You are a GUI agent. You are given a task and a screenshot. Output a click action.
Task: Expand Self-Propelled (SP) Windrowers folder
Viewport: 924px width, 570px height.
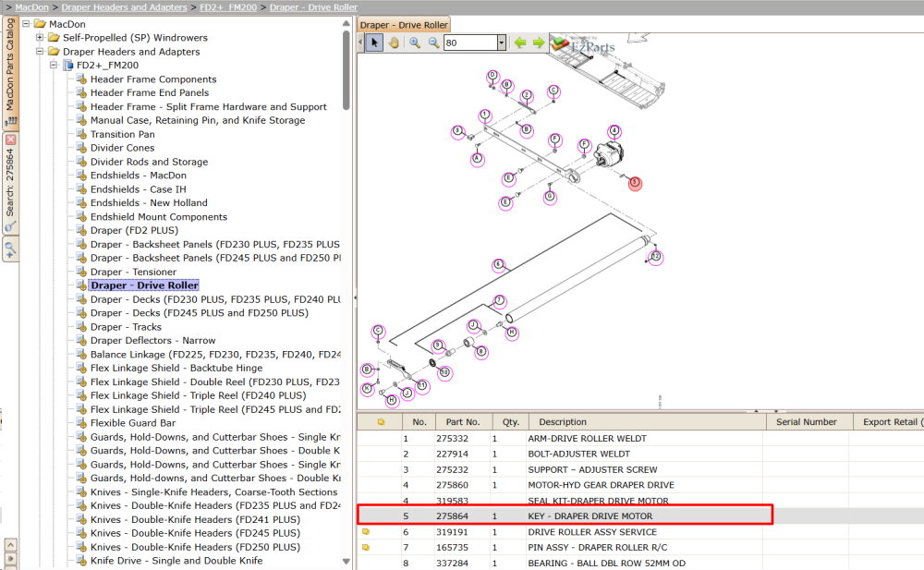[40, 38]
